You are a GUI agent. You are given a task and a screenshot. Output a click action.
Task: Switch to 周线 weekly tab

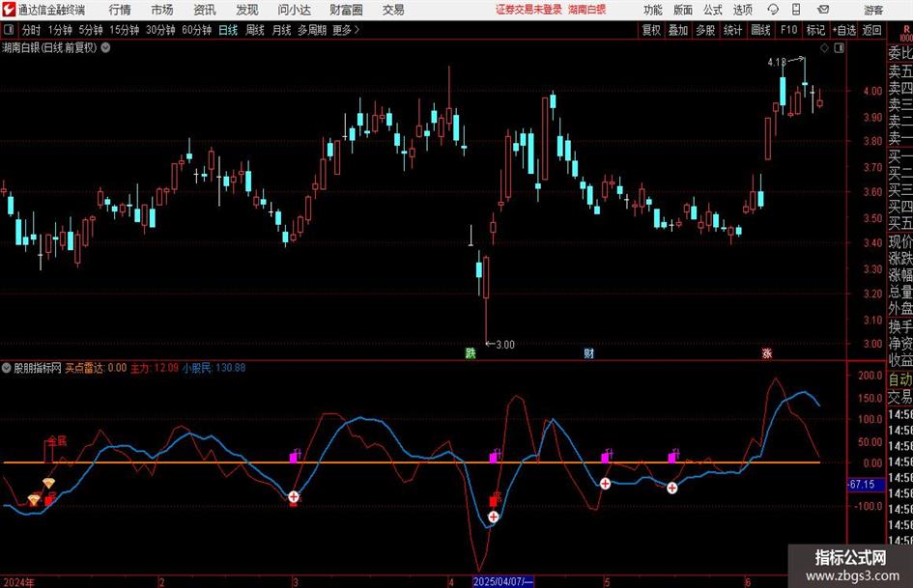click(x=255, y=30)
